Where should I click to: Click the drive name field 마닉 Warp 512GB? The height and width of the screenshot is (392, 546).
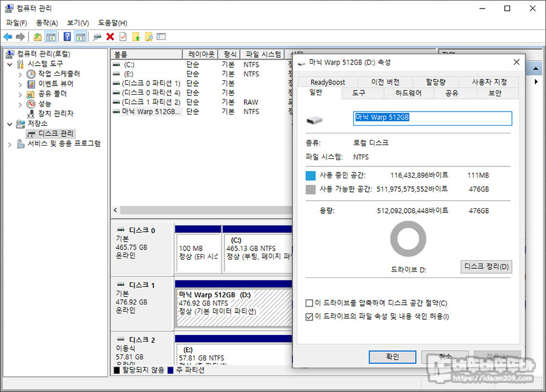pos(433,118)
